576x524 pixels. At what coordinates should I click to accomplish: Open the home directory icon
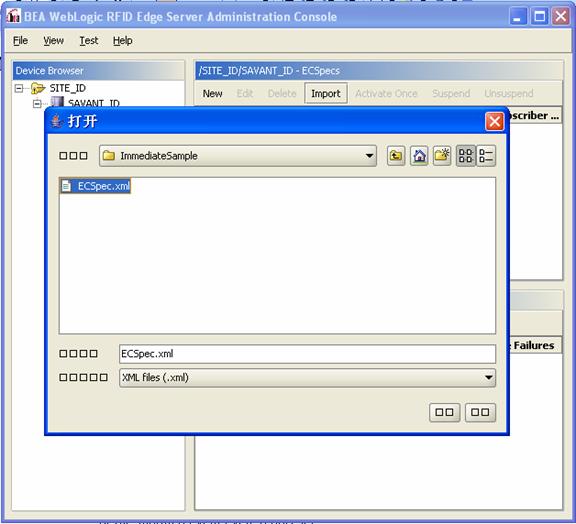[419, 156]
